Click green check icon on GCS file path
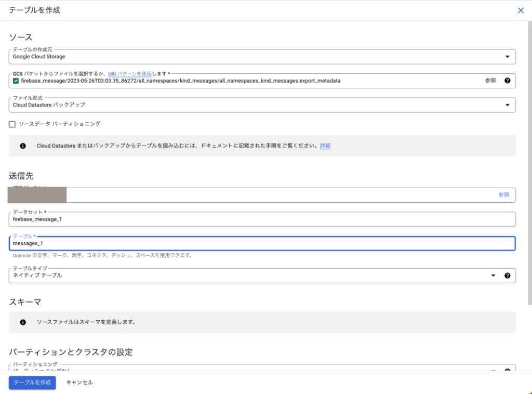This screenshot has width=532, height=394. tap(16, 81)
